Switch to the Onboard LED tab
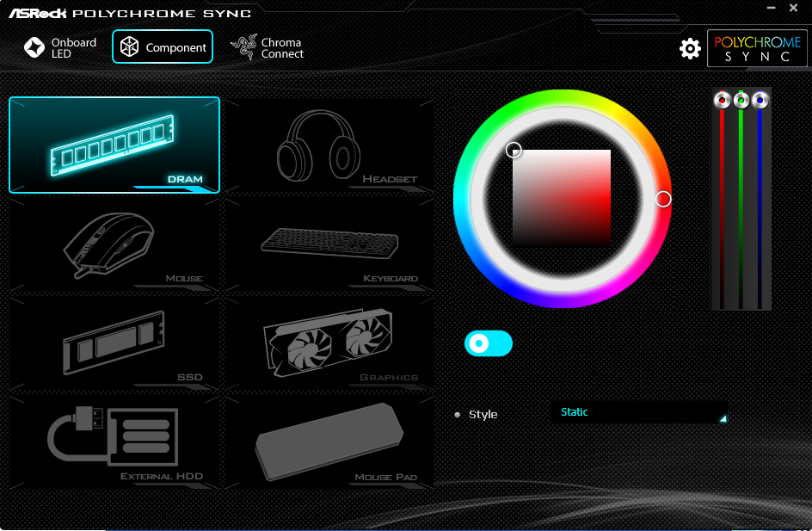 click(60, 47)
